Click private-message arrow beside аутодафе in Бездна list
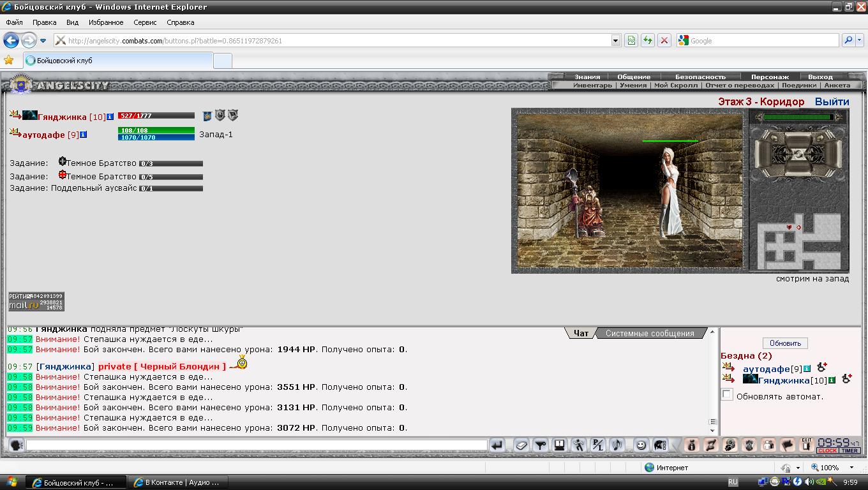 click(729, 367)
